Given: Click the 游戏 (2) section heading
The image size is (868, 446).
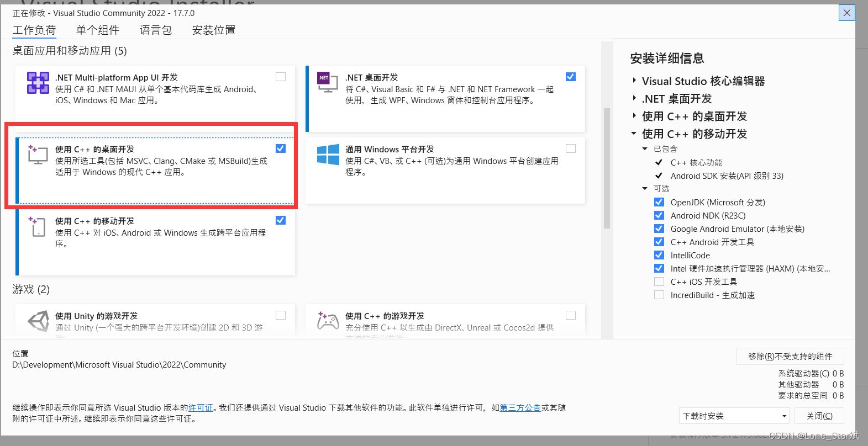Looking at the screenshot, I should (x=31, y=289).
